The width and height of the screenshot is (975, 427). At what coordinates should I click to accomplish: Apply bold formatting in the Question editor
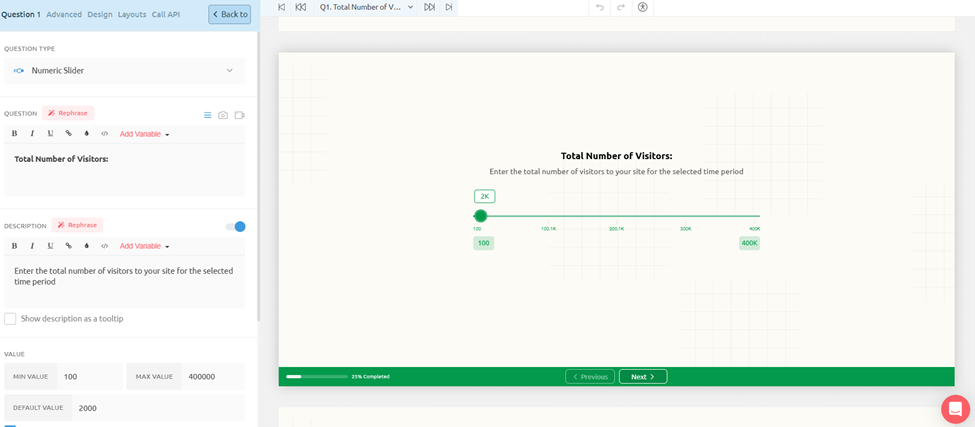[14, 134]
